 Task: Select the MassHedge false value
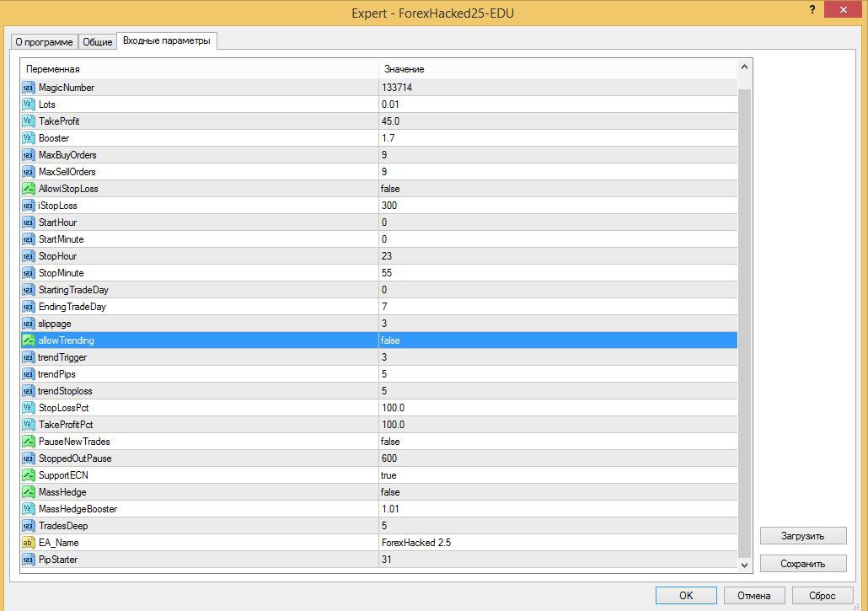click(x=390, y=492)
